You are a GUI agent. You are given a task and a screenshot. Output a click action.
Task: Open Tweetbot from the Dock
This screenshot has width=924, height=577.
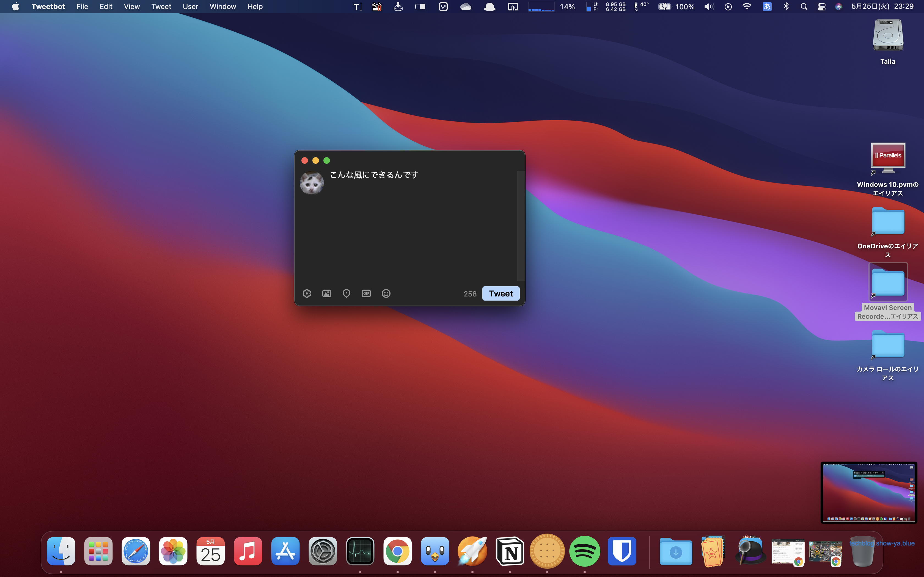pos(435,551)
